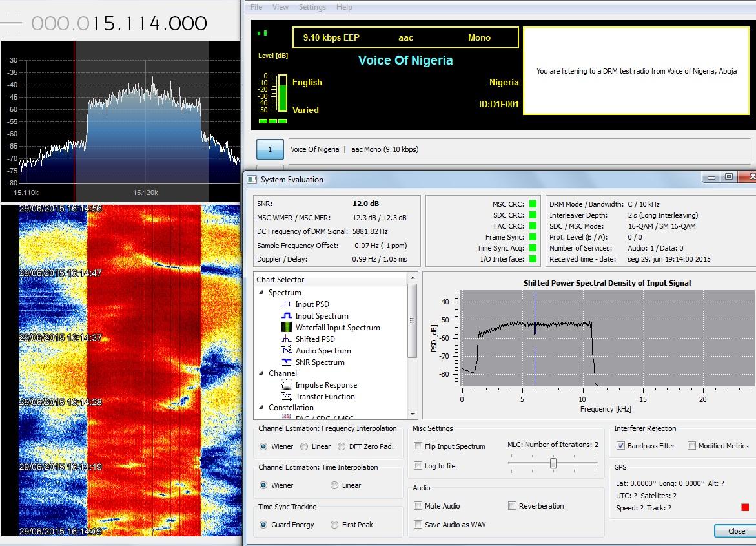This screenshot has height=546, width=756.
Task: Toggle the Bandpass Filter checkbox
Action: pyautogui.click(x=620, y=446)
